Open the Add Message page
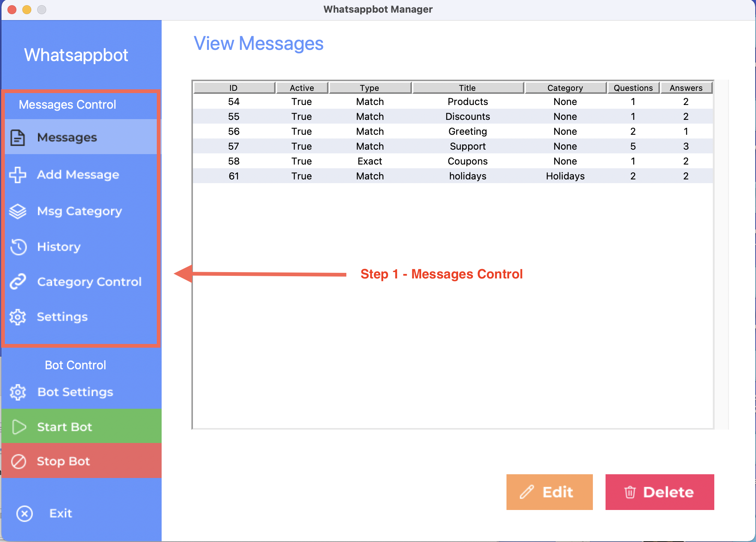The width and height of the screenshot is (756, 542). pyautogui.click(x=81, y=175)
